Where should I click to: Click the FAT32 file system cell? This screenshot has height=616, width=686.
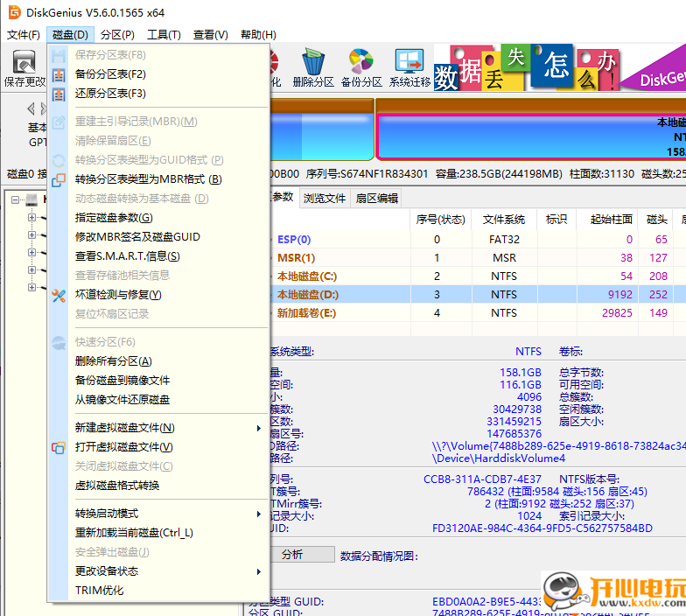(x=504, y=240)
